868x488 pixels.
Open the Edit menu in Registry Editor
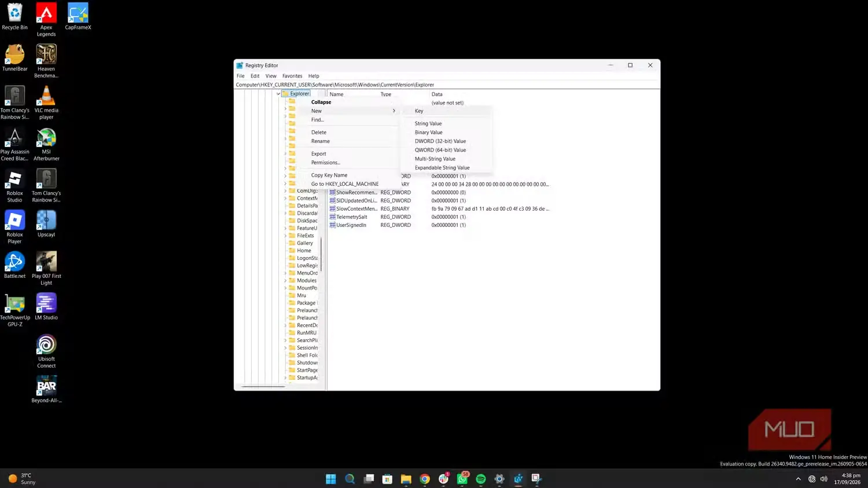tap(255, 76)
